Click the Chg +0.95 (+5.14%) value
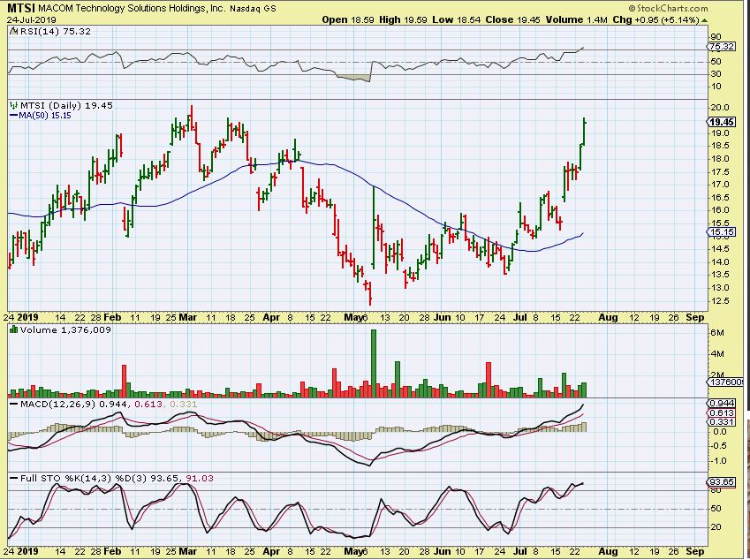 (655, 19)
